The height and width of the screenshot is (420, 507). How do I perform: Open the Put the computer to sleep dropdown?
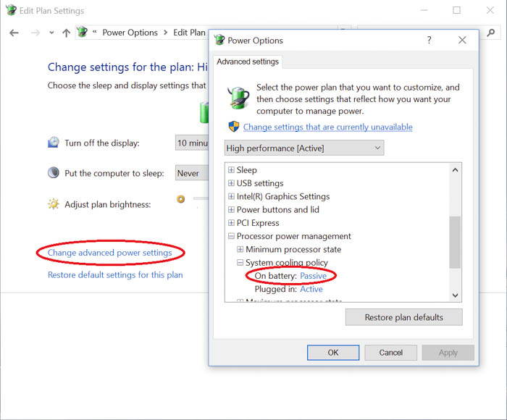(192, 173)
